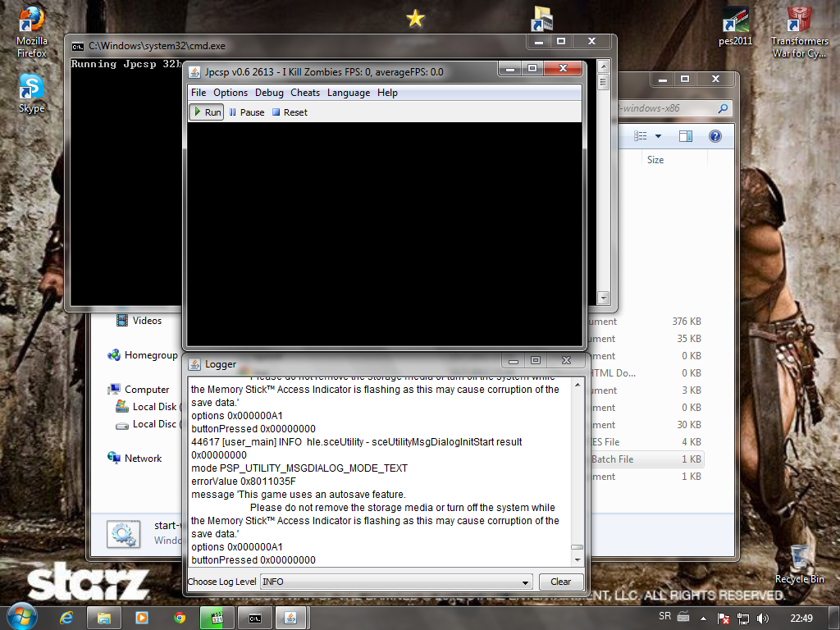
Task: Reset the emulation
Action: pyautogui.click(x=290, y=112)
